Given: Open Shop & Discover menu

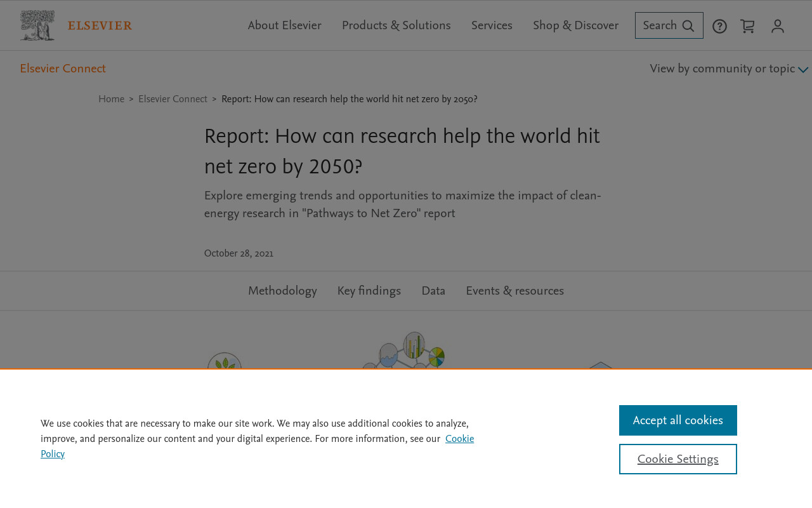Looking at the screenshot, I should [x=575, y=25].
